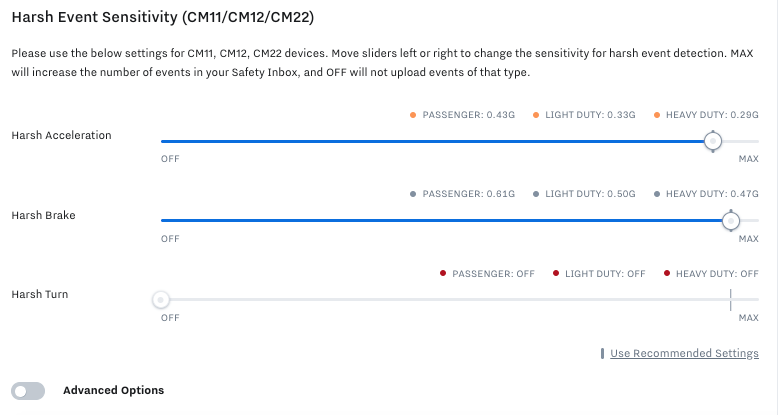Toggle the Advanced Options switch

point(28,391)
